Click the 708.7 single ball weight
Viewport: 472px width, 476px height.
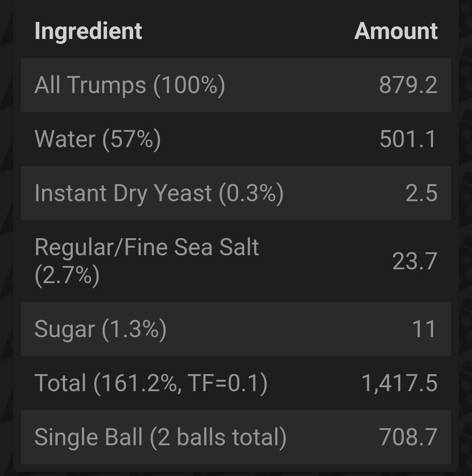(408, 437)
